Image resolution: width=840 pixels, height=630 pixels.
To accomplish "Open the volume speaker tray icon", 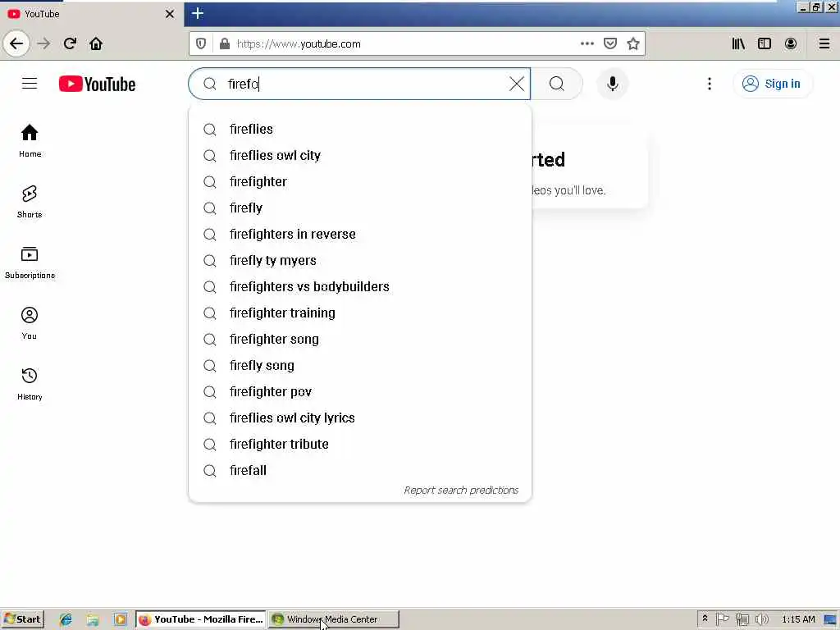I will tap(762, 619).
